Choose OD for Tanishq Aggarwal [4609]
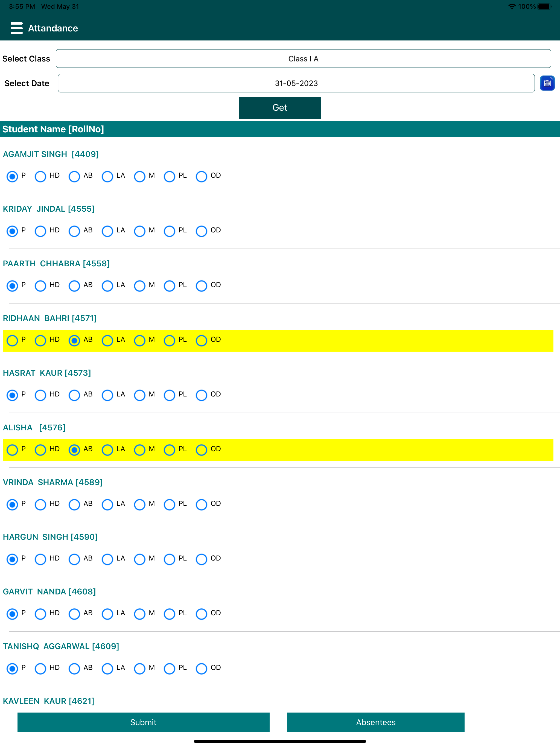This screenshot has width=560, height=747. pos(201,669)
